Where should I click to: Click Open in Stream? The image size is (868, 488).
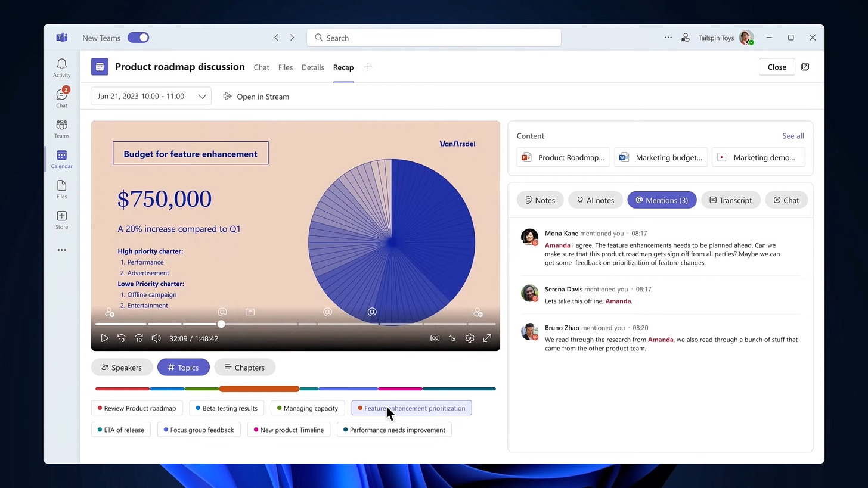pyautogui.click(x=256, y=97)
